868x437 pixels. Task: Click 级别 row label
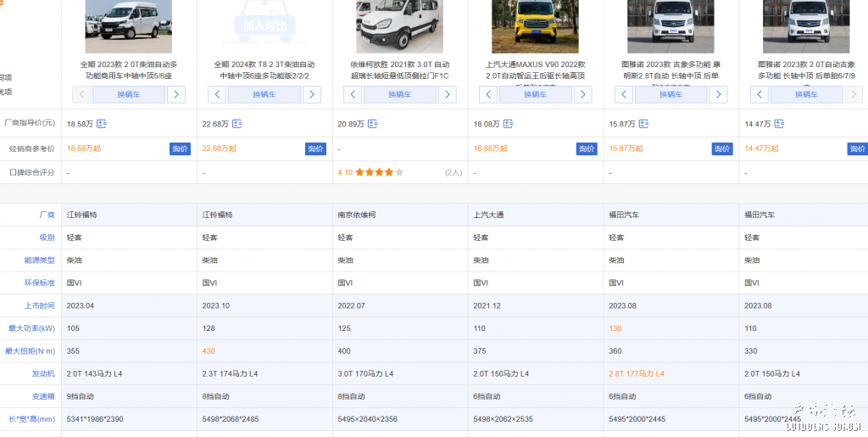(x=47, y=238)
